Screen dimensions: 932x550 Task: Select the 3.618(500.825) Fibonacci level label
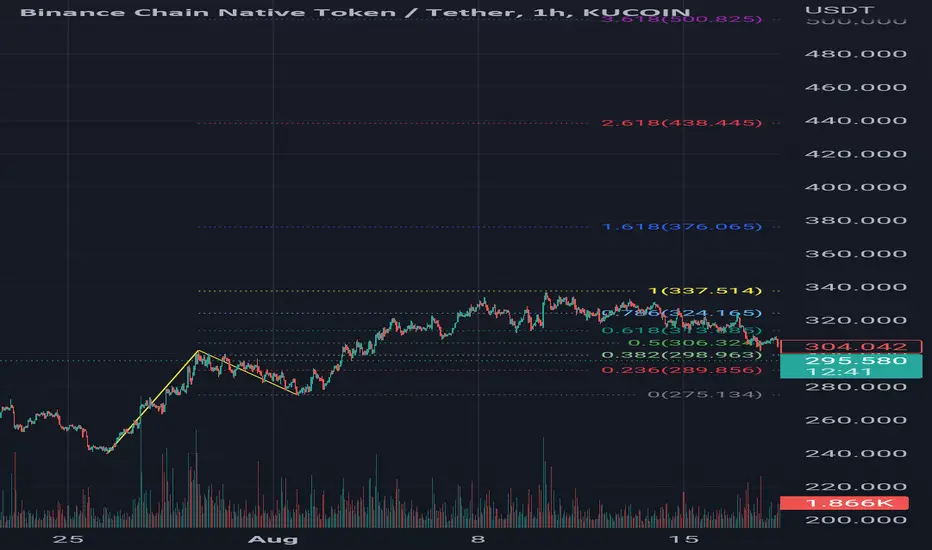click(682, 19)
